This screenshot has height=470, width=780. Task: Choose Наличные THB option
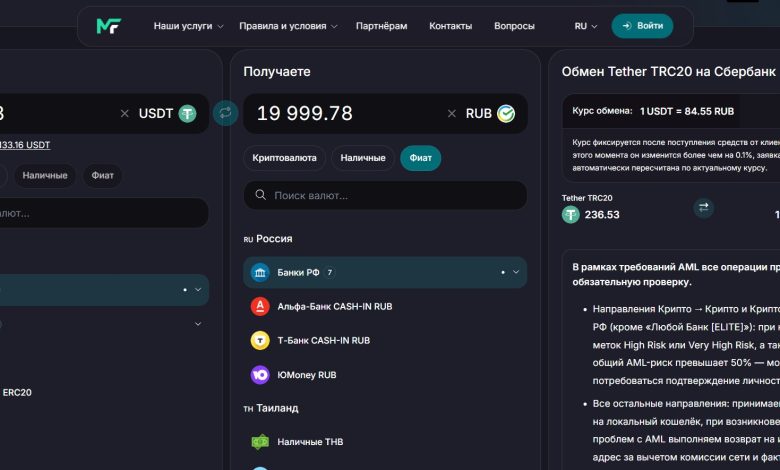[x=385, y=442]
